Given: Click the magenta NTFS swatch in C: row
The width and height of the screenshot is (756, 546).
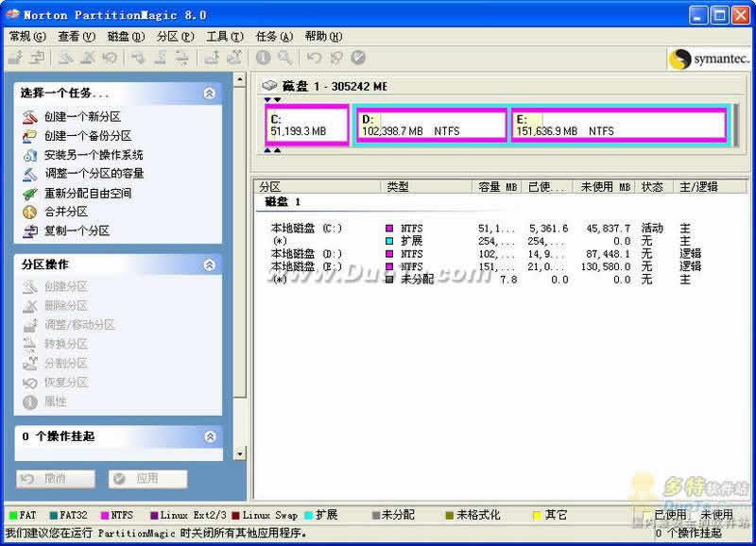Looking at the screenshot, I should click(x=389, y=228).
